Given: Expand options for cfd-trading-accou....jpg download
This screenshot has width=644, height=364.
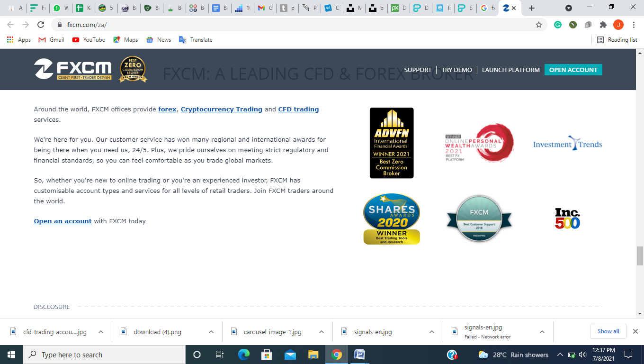Looking at the screenshot, I should [101, 332].
